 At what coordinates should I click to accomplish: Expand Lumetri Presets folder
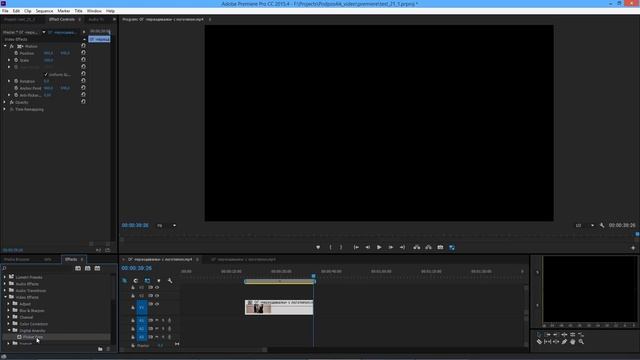pos(5,277)
